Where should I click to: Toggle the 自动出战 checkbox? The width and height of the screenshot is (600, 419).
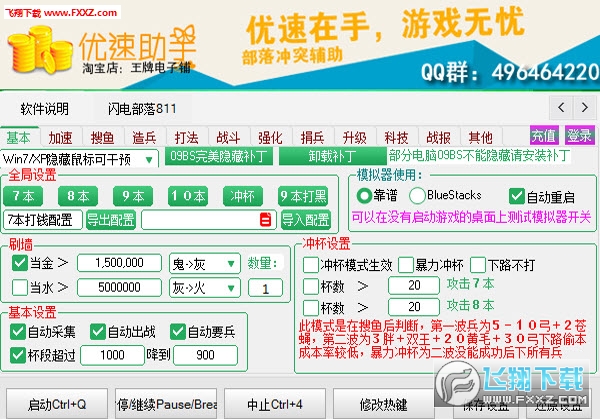click(x=98, y=331)
